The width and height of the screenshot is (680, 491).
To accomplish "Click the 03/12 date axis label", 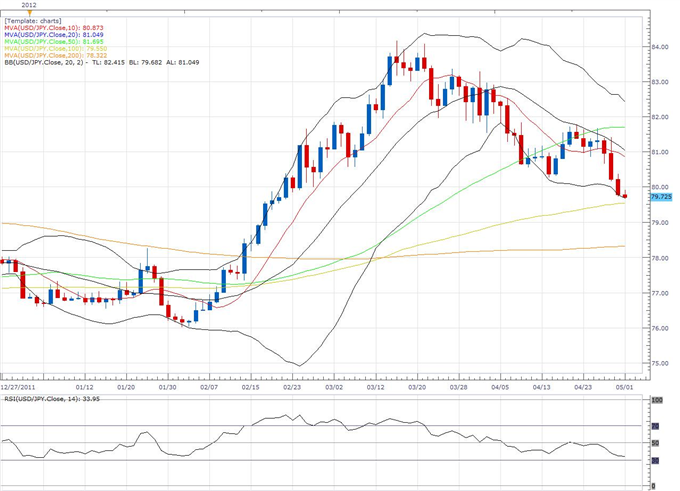I will click(x=376, y=385).
